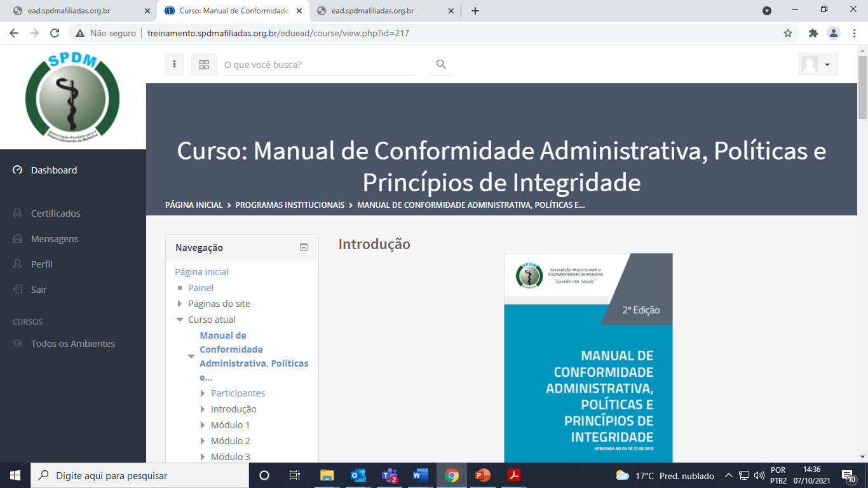Open the Chrome extensions puzzle icon
Screen dimensions: 868x488
click(x=813, y=33)
